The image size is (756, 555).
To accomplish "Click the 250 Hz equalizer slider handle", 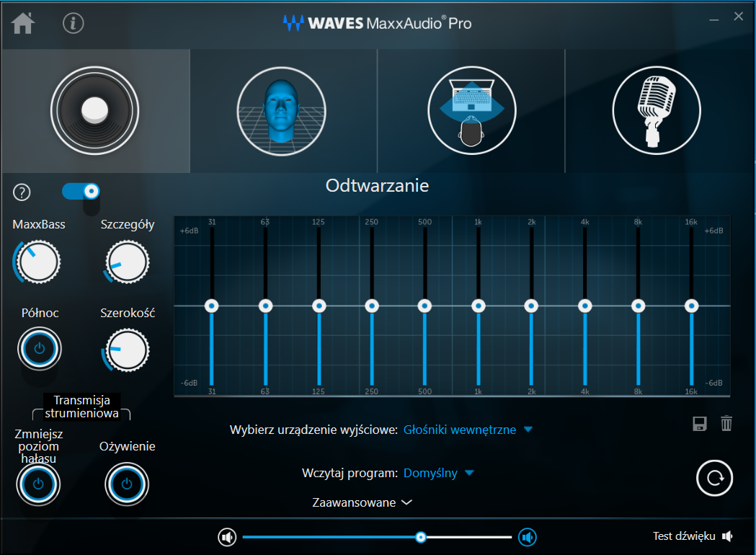I will [x=372, y=306].
